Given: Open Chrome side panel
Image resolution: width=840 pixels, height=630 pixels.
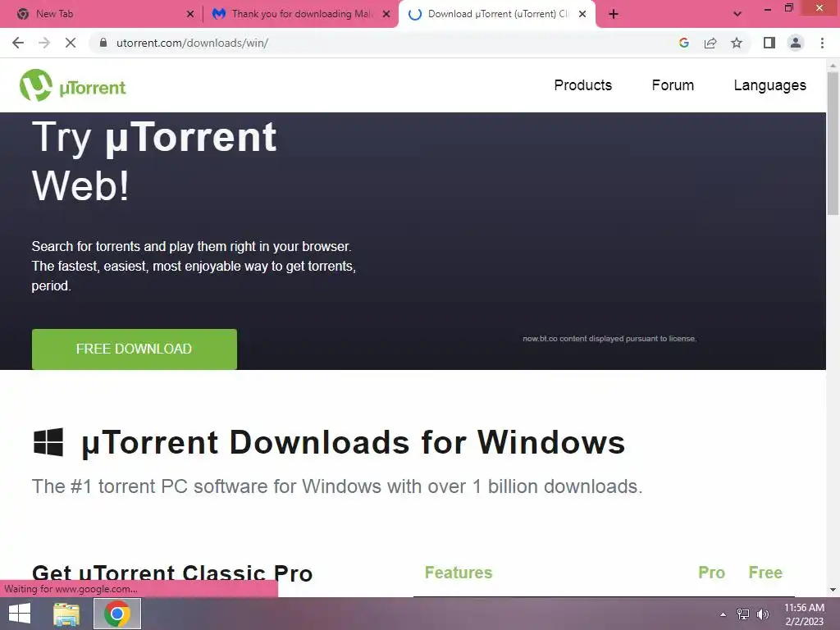Looking at the screenshot, I should (769, 43).
